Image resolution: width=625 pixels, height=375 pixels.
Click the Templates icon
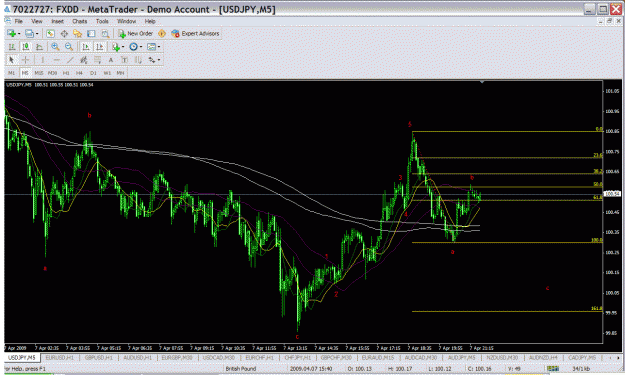(151, 47)
